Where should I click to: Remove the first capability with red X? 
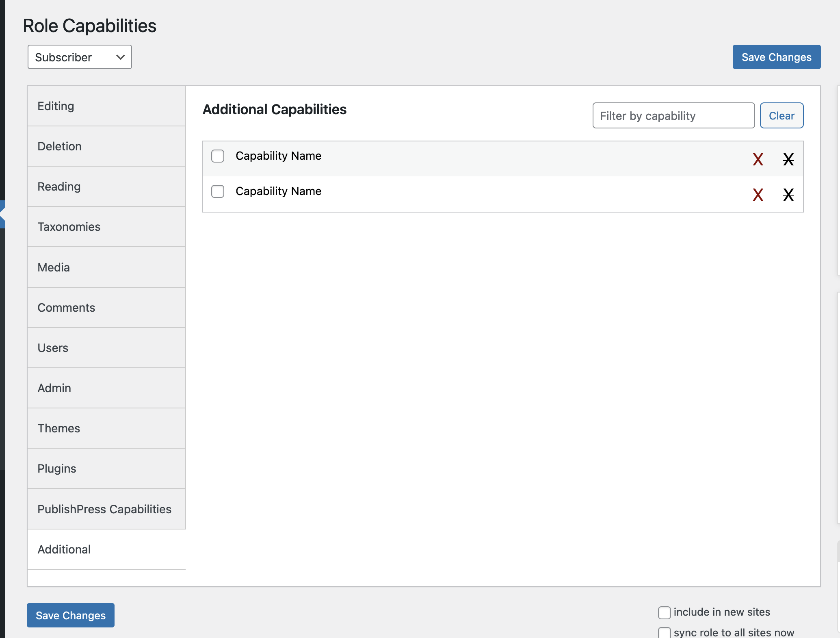click(x=757, y=159)
